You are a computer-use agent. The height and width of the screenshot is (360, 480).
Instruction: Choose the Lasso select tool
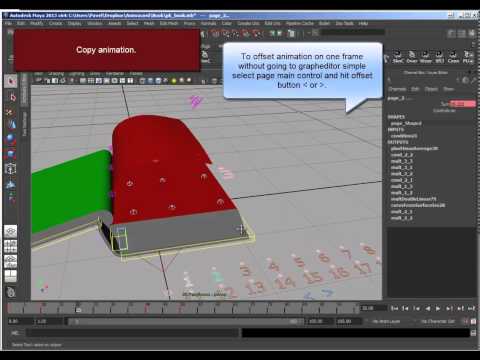click(11, 97)
